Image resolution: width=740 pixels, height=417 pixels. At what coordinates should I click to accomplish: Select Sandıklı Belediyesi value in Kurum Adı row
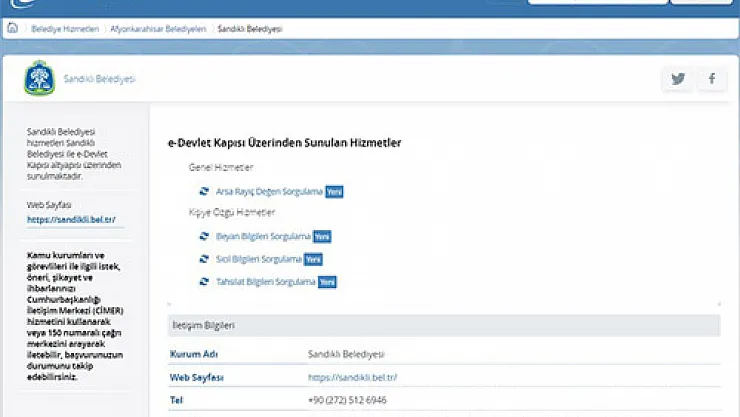[346, 354]
